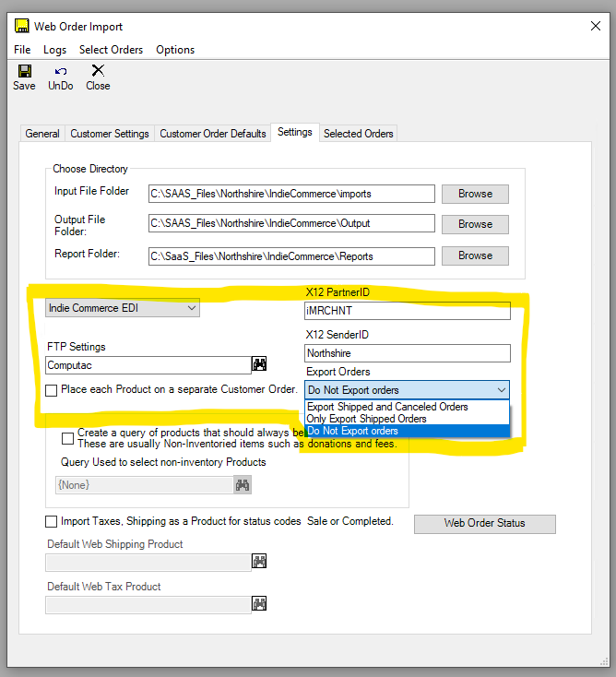This screenshot has height=677, width=616.
Task: Click the Save floppy disk icon
Action: [x=25, y=71]
